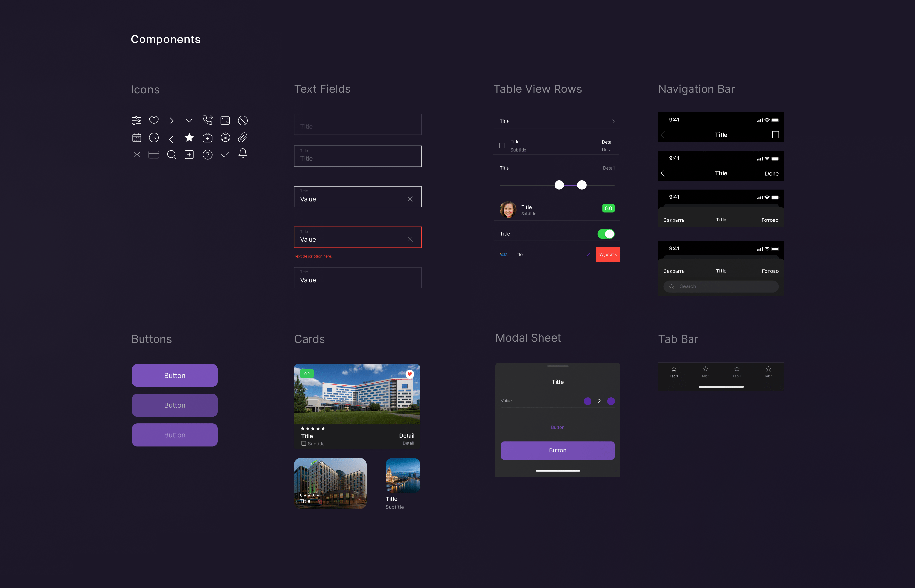Click the right chevron in first table row
The width and height of the screenshot is (915, 588).
pos(613,121)
